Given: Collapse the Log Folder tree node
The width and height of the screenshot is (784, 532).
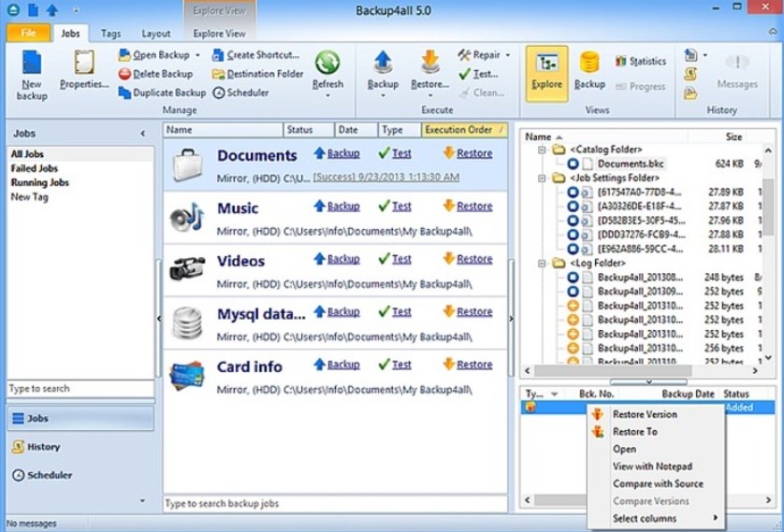Looking at the screenshot, I should click(x=542, y=263).
